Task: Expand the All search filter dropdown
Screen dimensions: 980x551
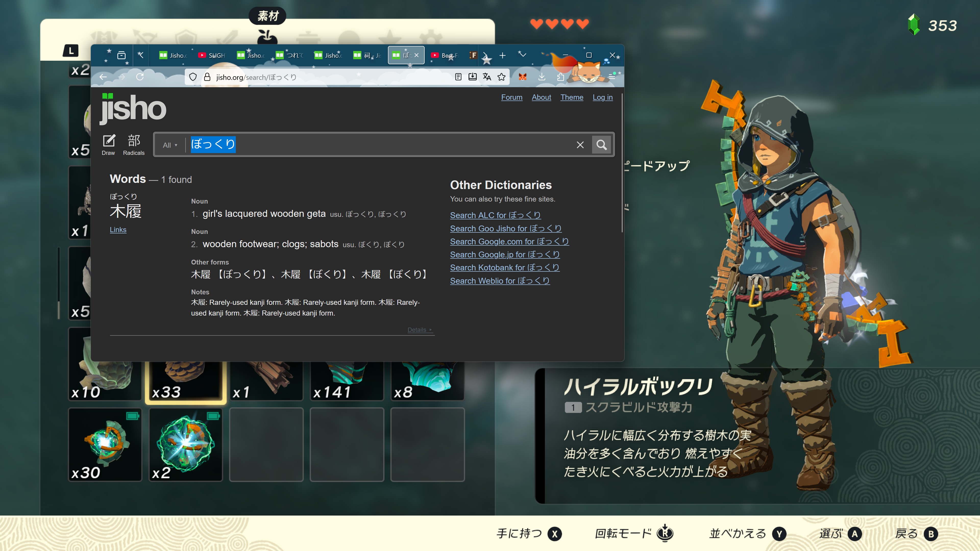Action: click(x=170, y=145)
